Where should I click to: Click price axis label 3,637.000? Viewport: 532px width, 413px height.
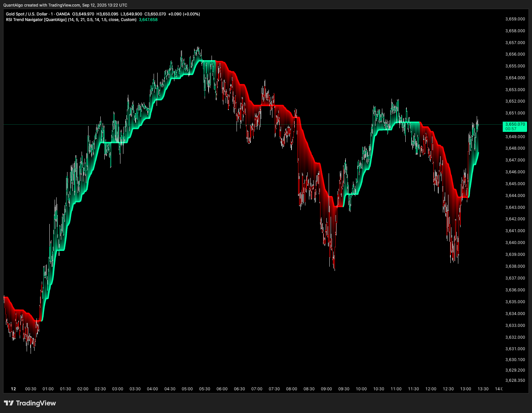(x=515, y=278)
